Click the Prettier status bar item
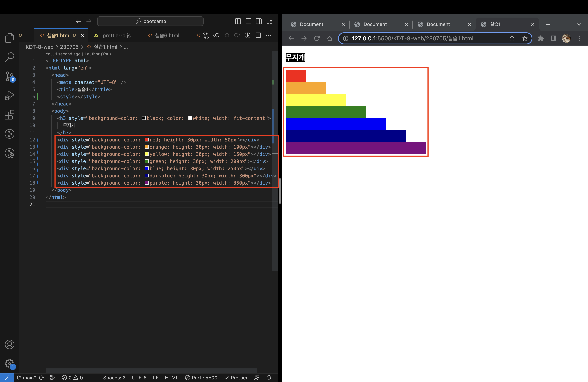The width and height of the screenshot is (588, 382). click(x=236, y=378)
